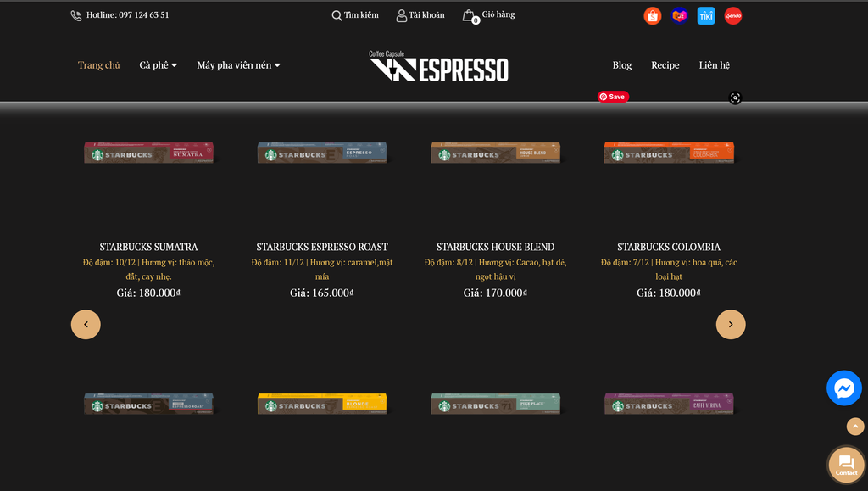868x491 pixels.
Task: Click the STARBUCKS COLOMBIA title
Action: point(669,247)
